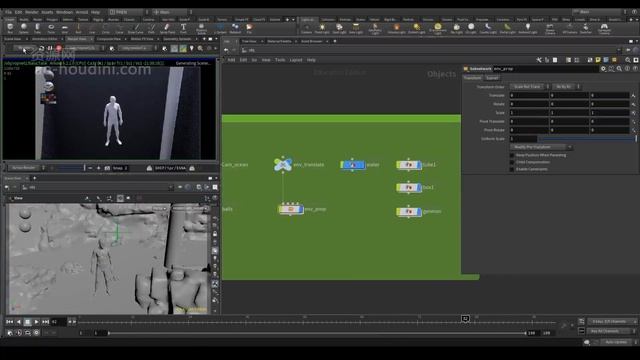Select the Environment Light shelf tool
Viewport: 640px width, 360px height.
coord(438,29)
